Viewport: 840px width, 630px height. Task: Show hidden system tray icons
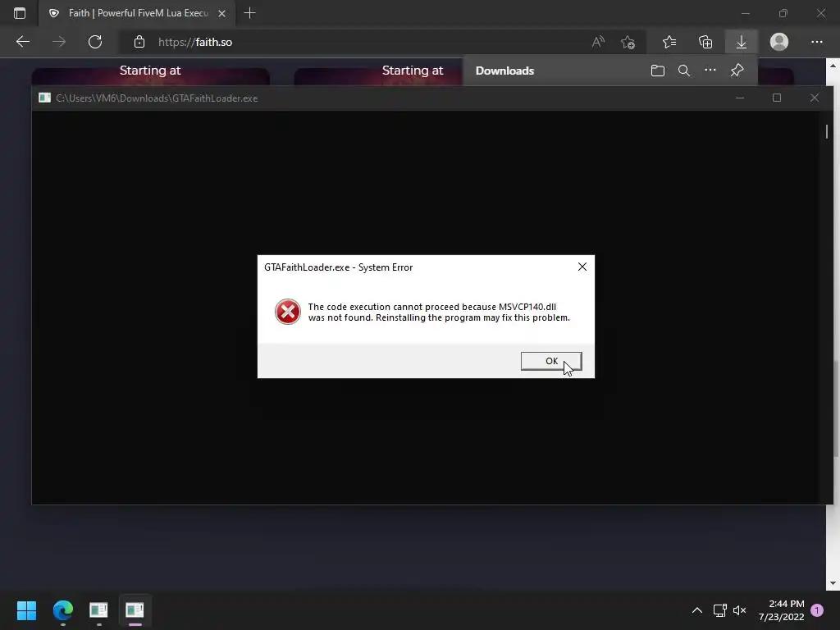697,610
